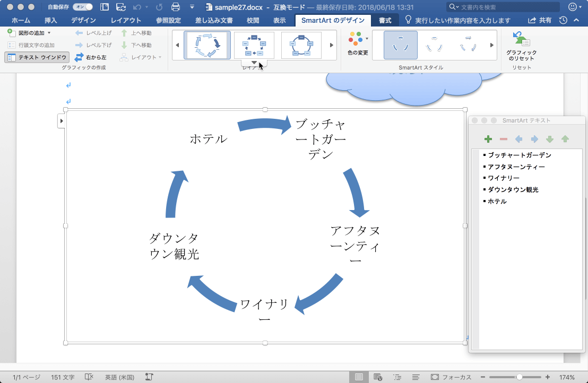Toggle the AutoSave switch off
588x383 pixels.
click(82, 7)
